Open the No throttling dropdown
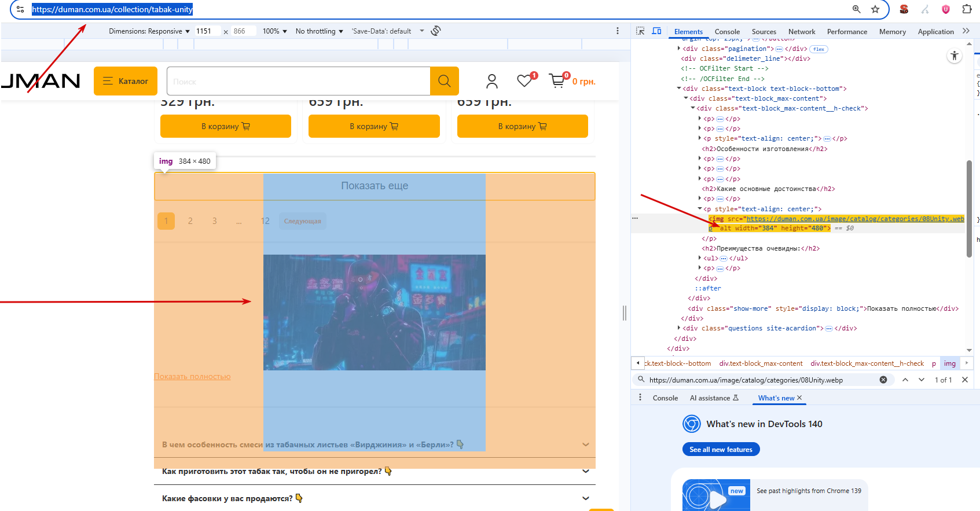Viewport: 980px width, 511px height. 320,31
